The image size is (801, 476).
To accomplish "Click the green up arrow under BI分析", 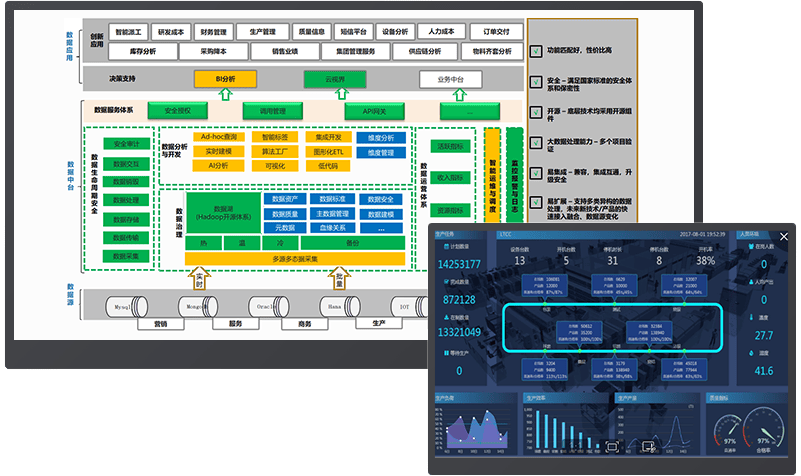I will click(226, 94).
